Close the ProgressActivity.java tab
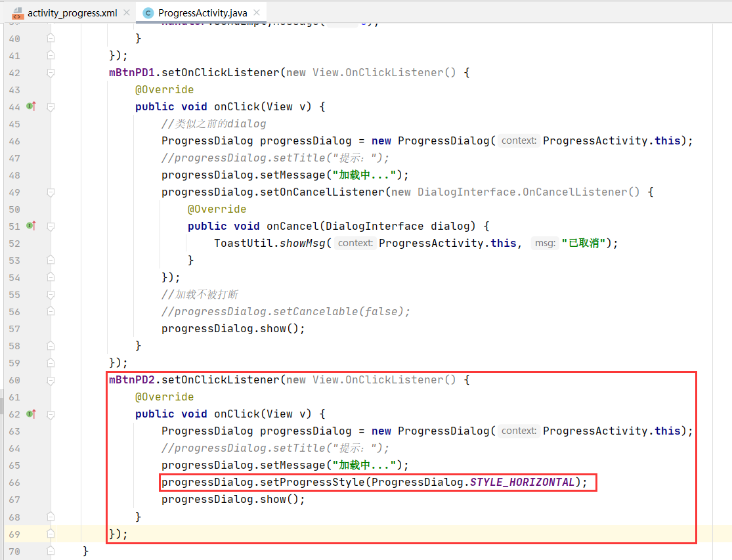Viewport: 732px width, 560px height. pos(256,13)
